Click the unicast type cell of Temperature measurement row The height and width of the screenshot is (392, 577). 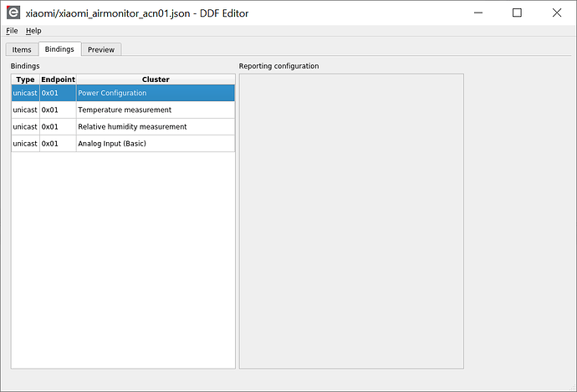(25, 109)
